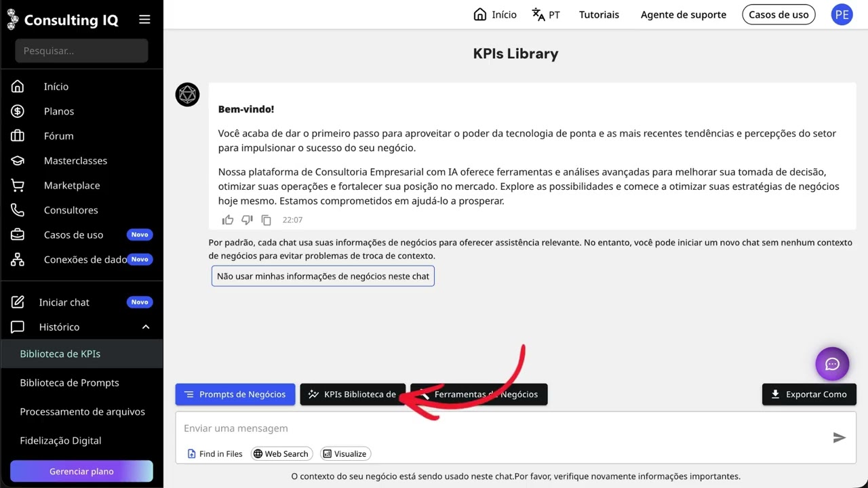Screen dimensions: 868x488
Task: Click the Conexões de dados network icon
Action: click(18, 260)
